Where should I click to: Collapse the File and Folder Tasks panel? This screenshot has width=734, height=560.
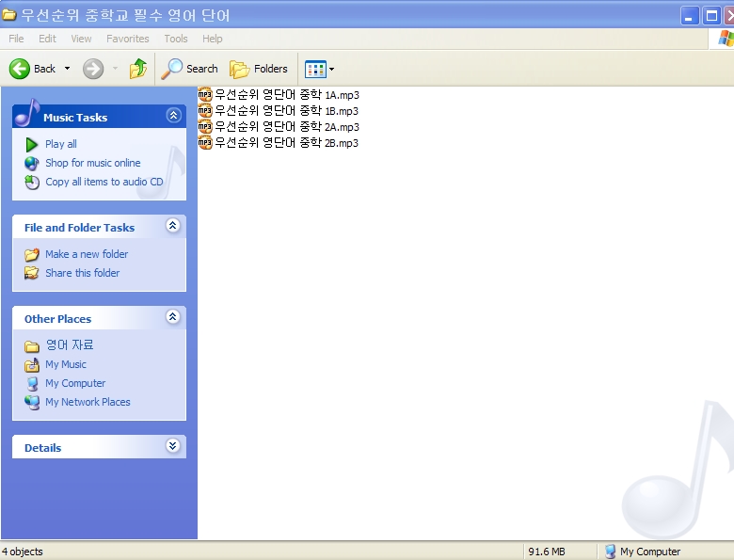(x=173, y=226)
